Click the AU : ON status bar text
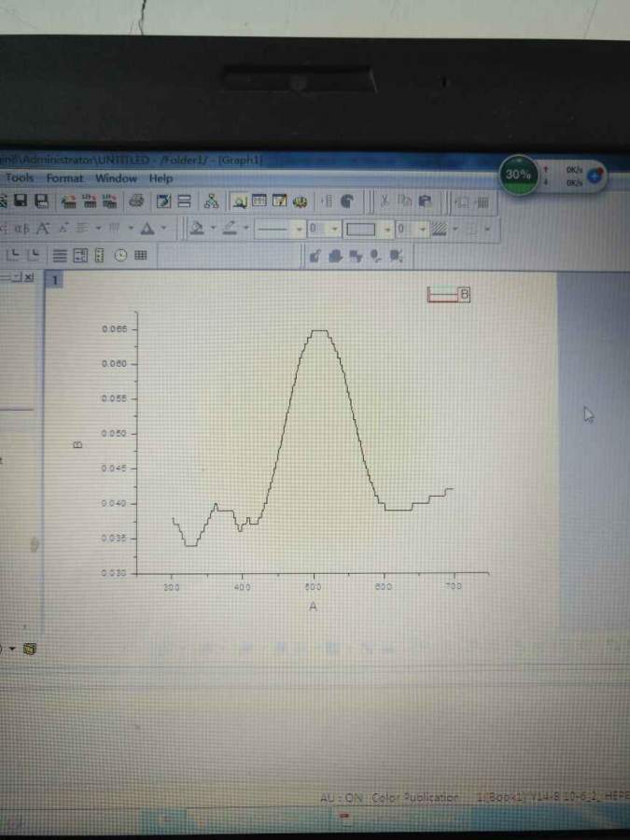This screenshot has height=840, width=630. pyautogui.click(x=342, y=798)
